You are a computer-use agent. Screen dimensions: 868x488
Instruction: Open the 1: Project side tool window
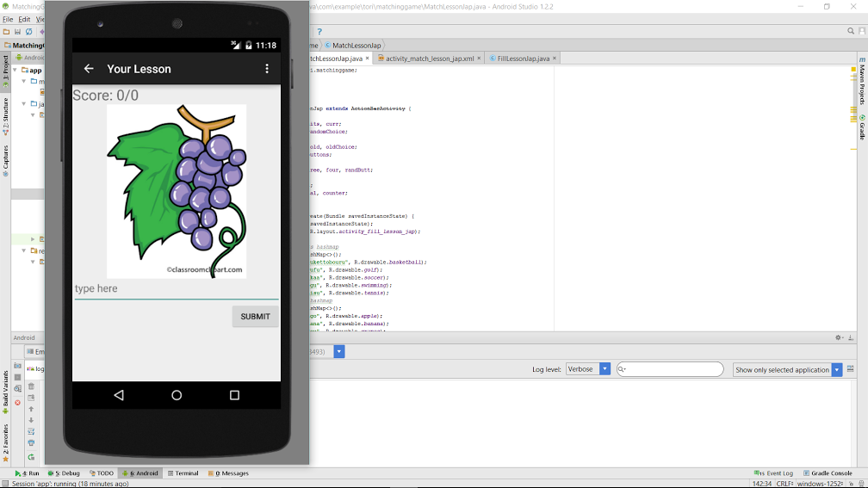point(5,71)
